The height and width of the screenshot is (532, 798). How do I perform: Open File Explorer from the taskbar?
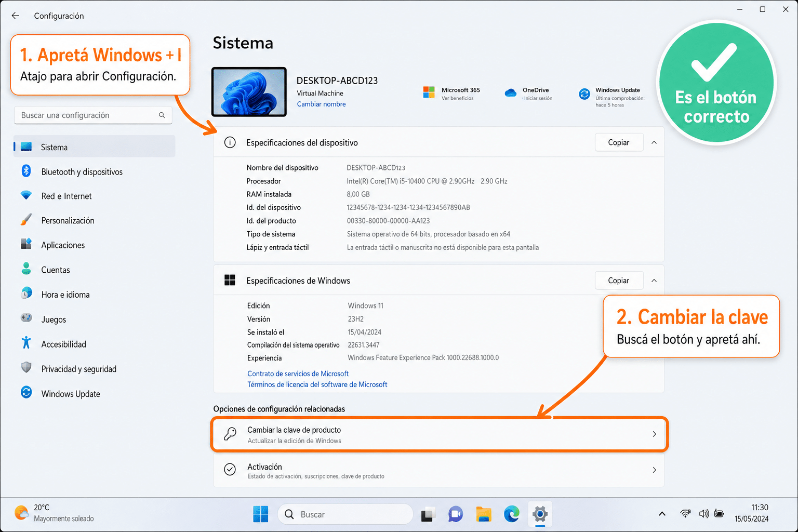pyautogui.click(x=484, y=514)
